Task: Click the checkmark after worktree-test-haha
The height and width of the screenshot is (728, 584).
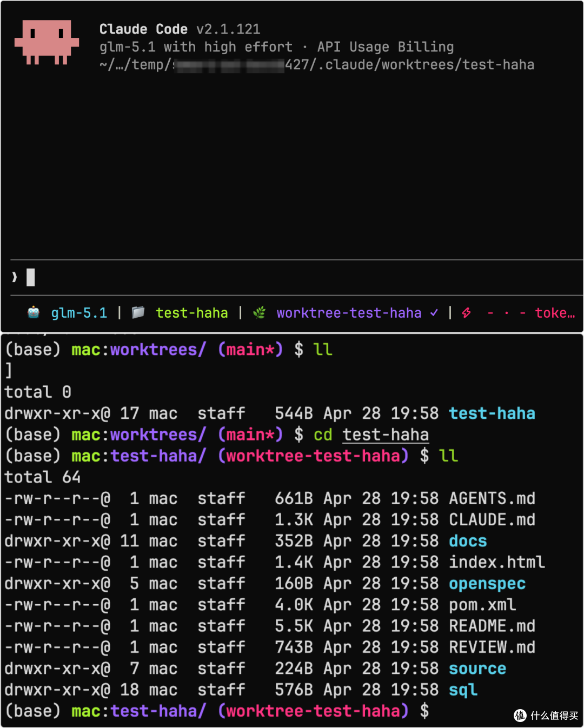Action: point(434,312)
